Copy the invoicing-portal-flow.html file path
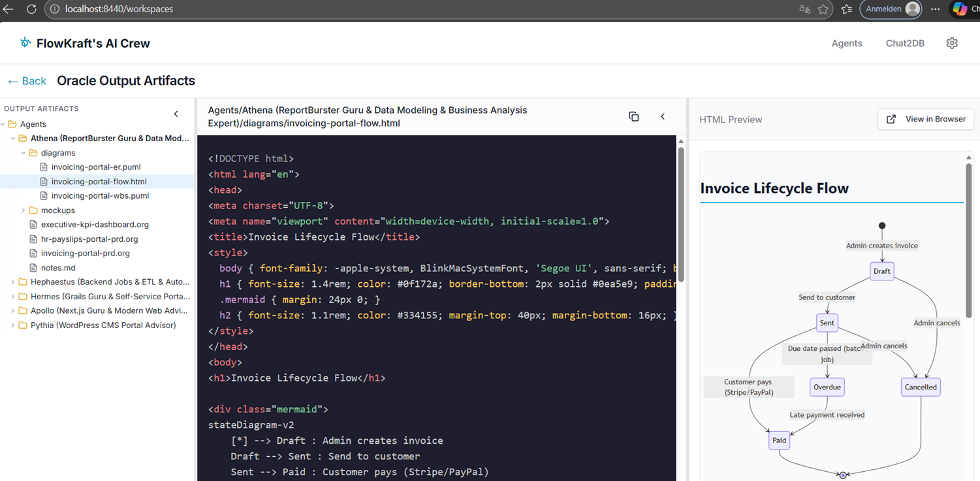 click(x=633, y=116)
